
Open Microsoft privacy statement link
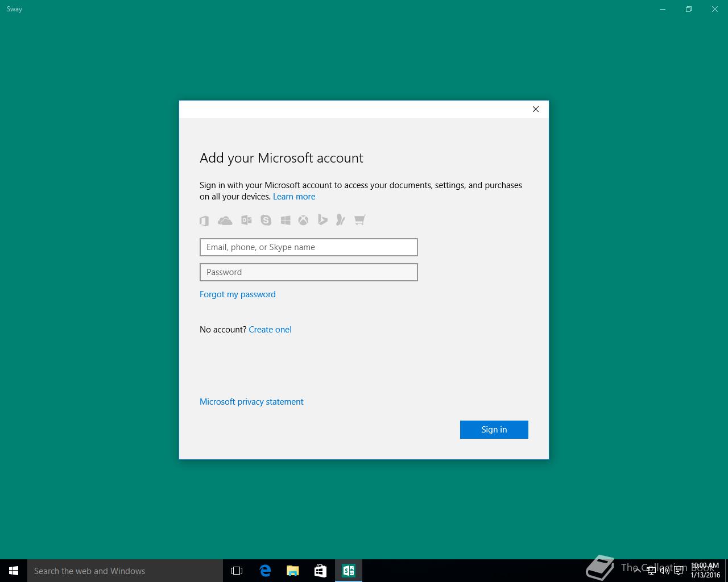pos(251,402)
